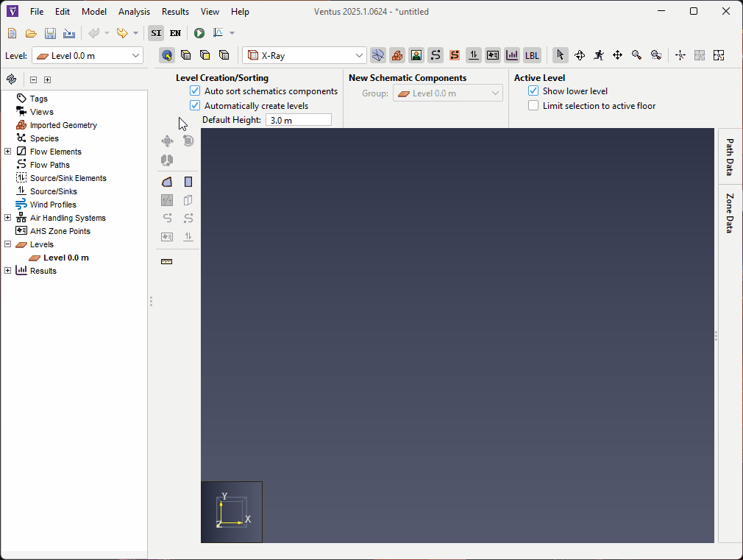743x560 pixels.
Task: Click the import icon beside Save
Action: [x=69, y=33]
